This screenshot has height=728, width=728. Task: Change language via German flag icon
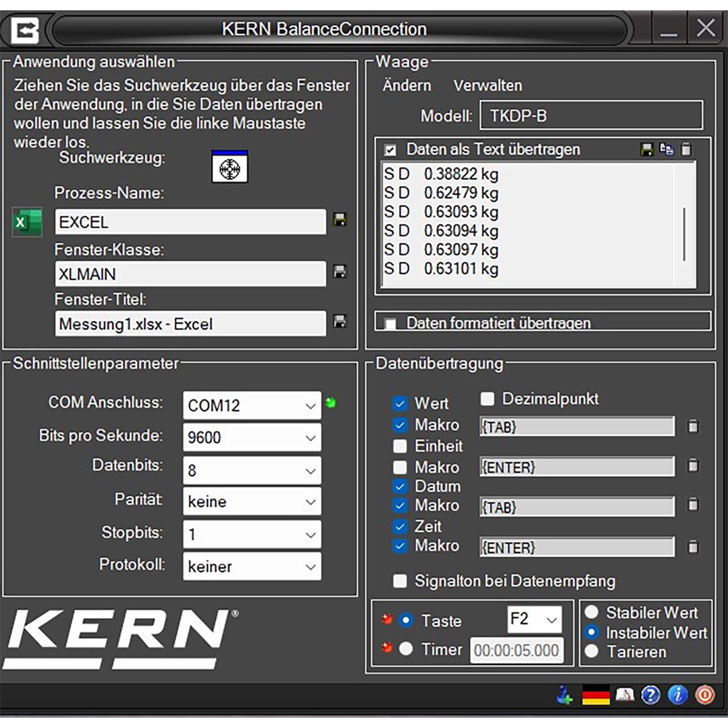click(596, 695)
